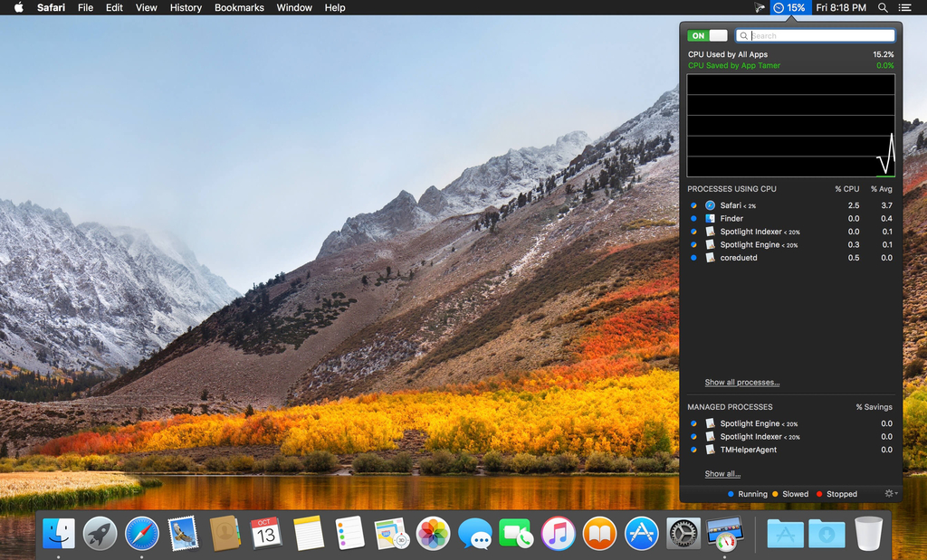This screenshot has height=560, width=927.
Task: Click the CPU usage history graph
Action: tap(790, 126)
